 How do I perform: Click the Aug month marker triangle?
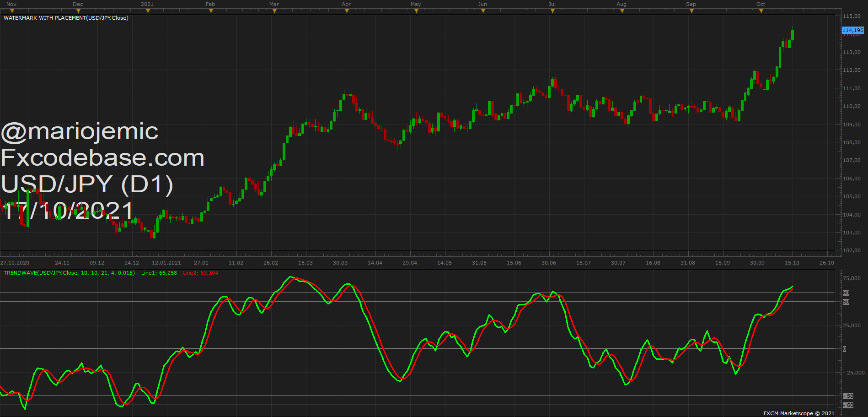pyautogui.click(x=622, y=11)
